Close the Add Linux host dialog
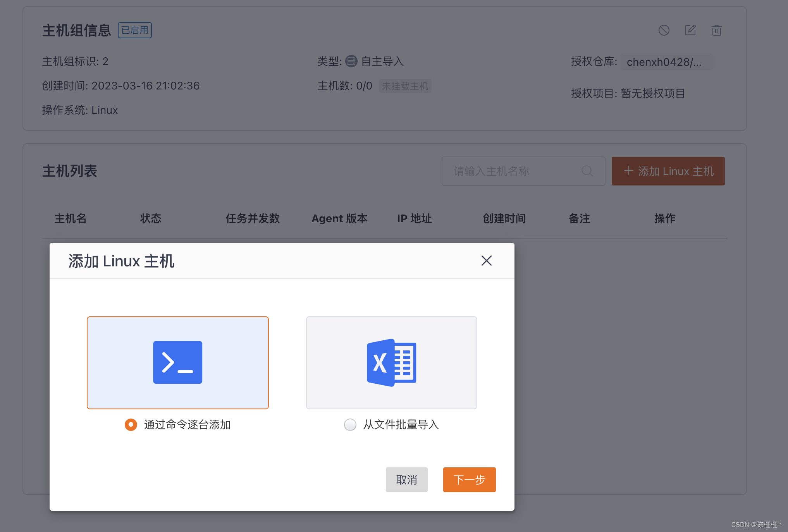Image resolution: width=788 pixels, height=532 pixels. (486, 261)
